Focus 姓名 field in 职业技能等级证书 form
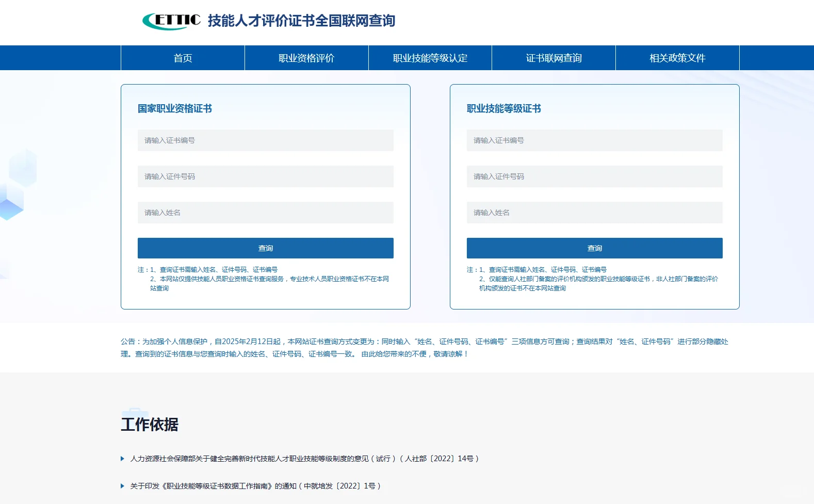The height and width of the screenshot is (504, 814). point(595,213)
